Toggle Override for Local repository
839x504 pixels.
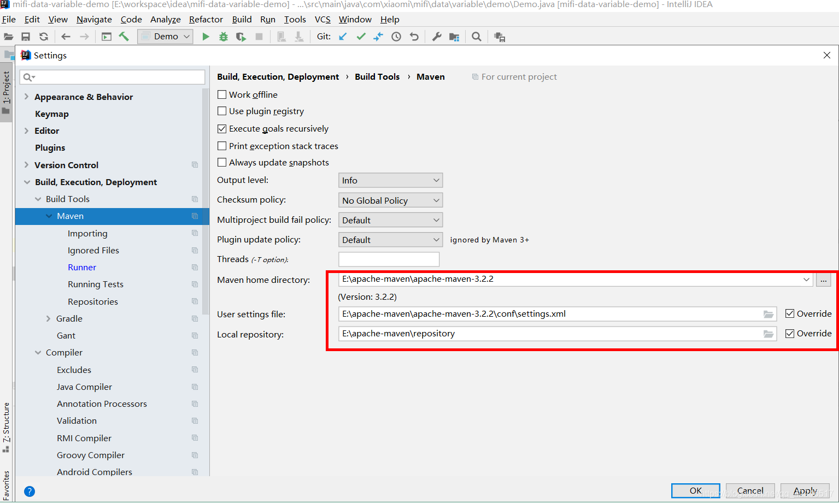pos(790,333)
